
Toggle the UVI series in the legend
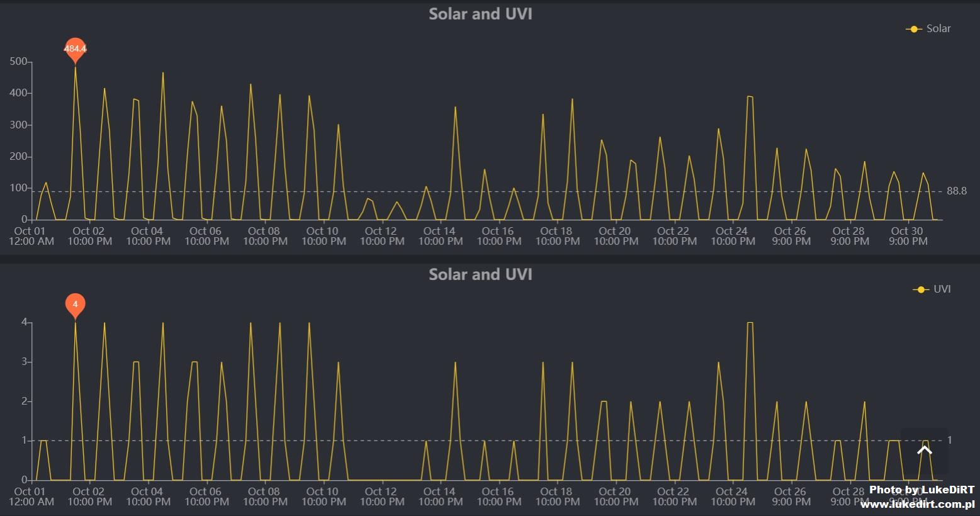pyautogui.click(x=932, y=289)
